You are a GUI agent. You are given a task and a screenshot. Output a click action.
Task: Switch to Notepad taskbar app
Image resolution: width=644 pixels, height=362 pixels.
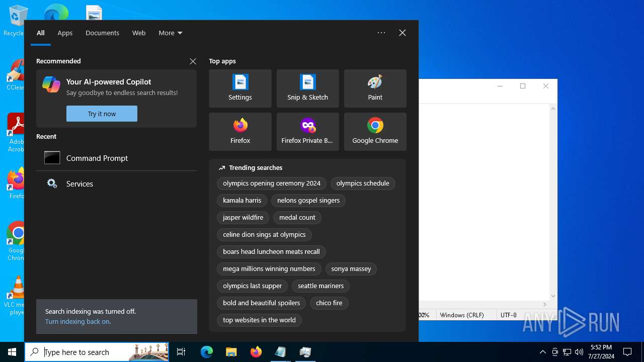pyautogui.click(x=280, y=352)
